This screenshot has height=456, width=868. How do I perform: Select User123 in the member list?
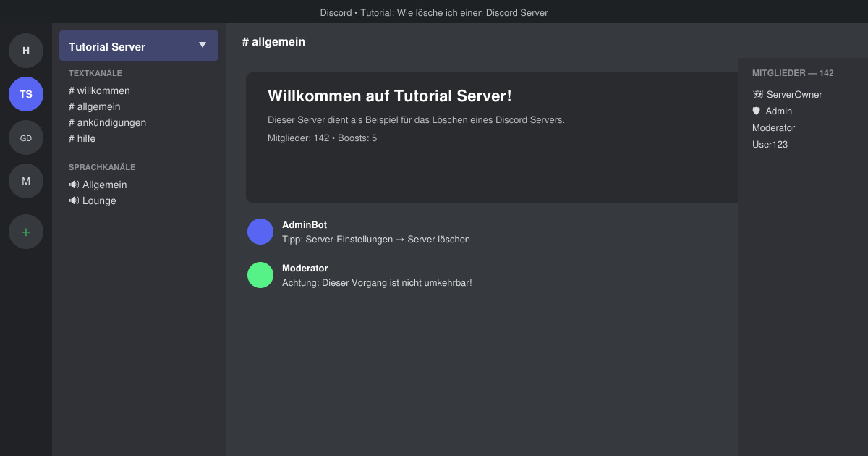pos(770,144)
